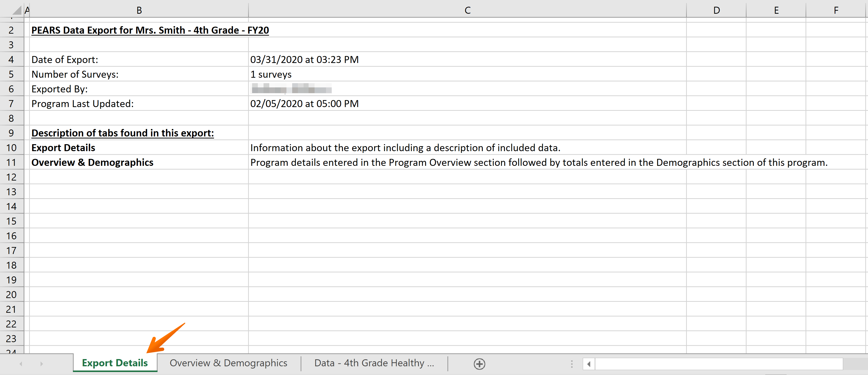This screenshot has height=375, width=868.
Task: Select column C header
Action: point(467,10)
